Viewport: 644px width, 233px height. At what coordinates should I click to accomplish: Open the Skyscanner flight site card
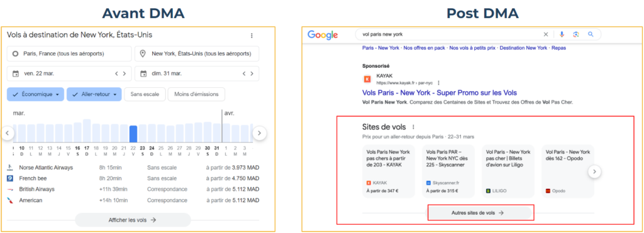pyautogui.click(x=448, y=171)
